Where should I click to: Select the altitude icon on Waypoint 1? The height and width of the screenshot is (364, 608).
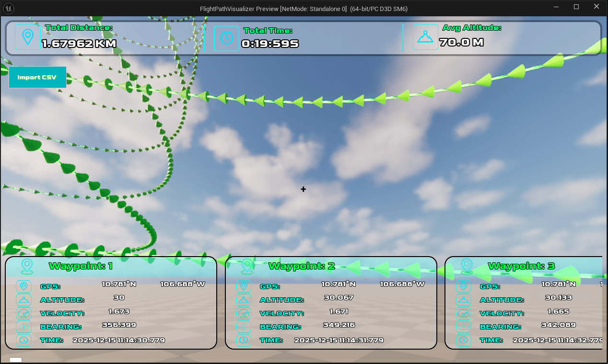pyautogui.click(x=24, y=298)
